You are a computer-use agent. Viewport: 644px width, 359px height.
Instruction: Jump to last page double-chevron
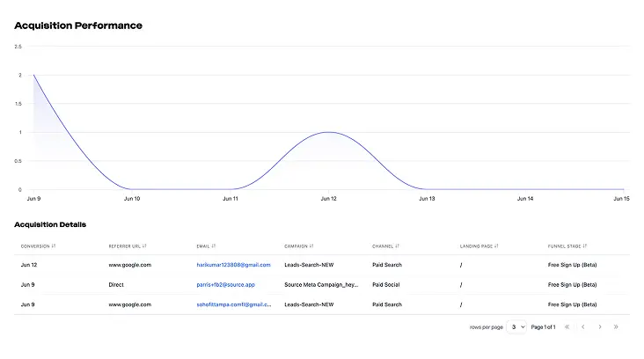click(616, 327)
